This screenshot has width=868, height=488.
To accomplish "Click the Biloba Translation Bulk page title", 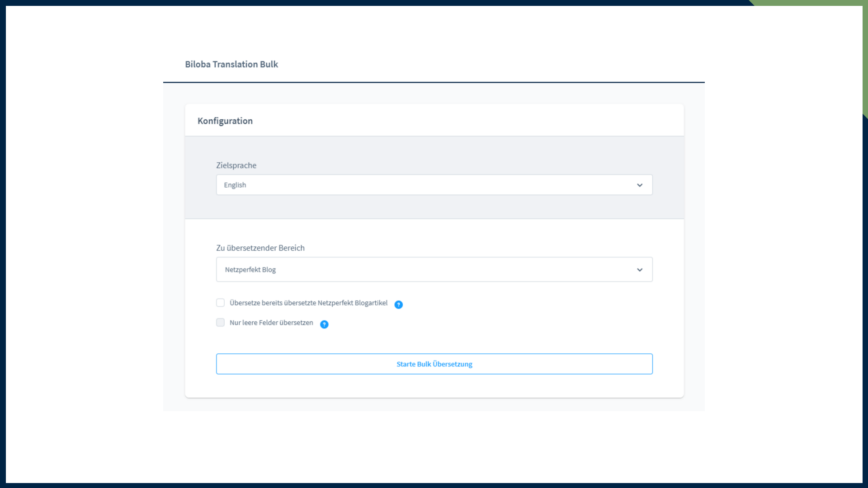I will pyautogui.click(x=231, y=64).
